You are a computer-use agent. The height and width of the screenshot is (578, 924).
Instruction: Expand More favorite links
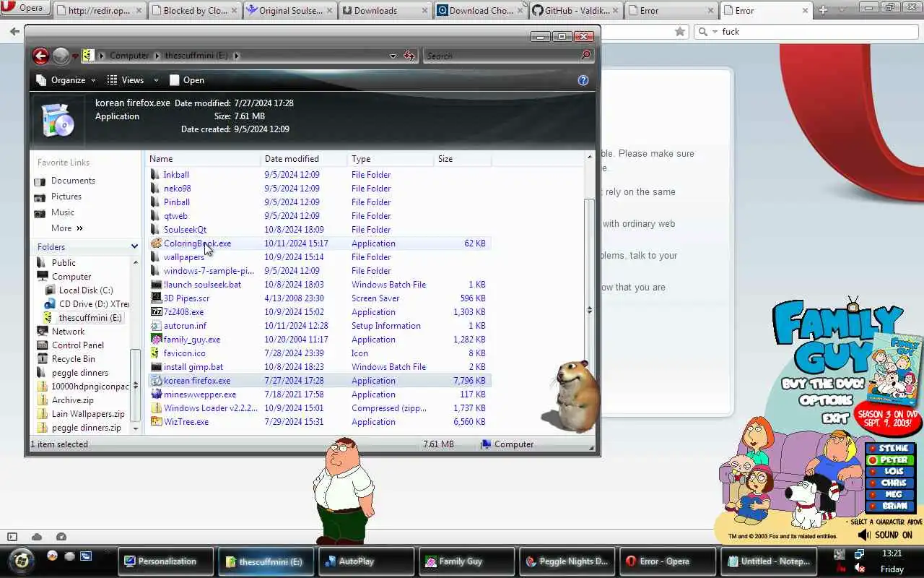click(x=67, y=228)
